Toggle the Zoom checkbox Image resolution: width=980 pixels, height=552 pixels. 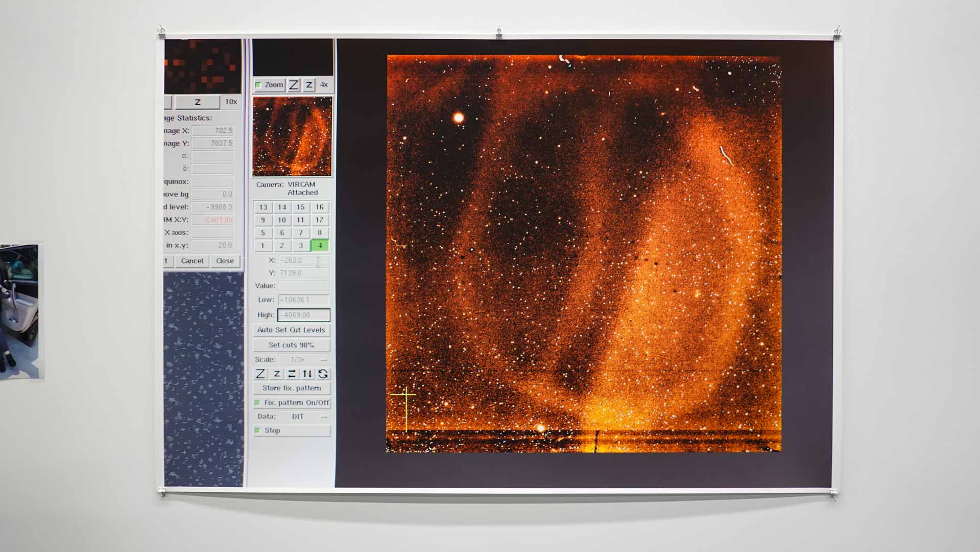click(258, 85)
